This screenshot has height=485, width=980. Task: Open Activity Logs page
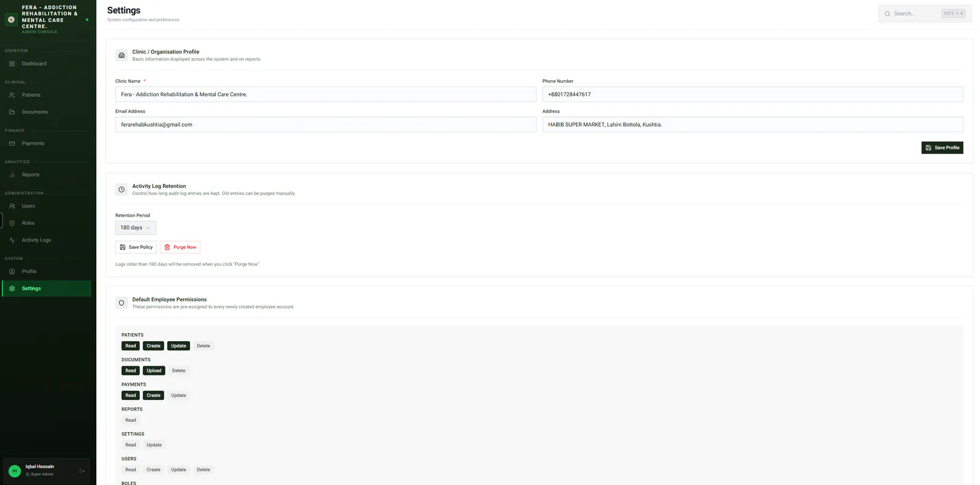47,240
